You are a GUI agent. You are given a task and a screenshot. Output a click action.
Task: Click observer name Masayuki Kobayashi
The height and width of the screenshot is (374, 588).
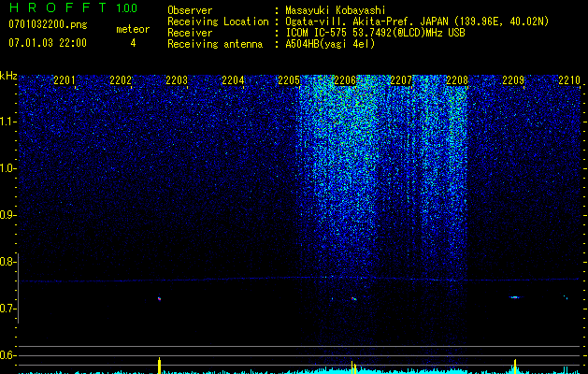point(336,10)
